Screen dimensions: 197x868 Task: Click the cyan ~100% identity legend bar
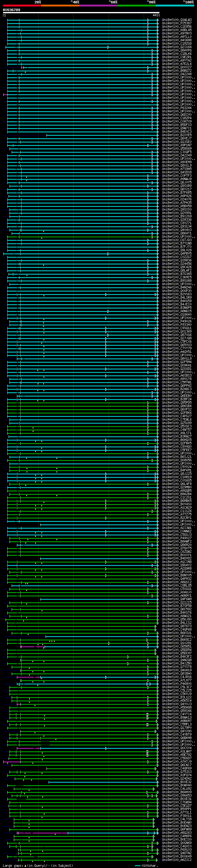(x=175, y=6)
